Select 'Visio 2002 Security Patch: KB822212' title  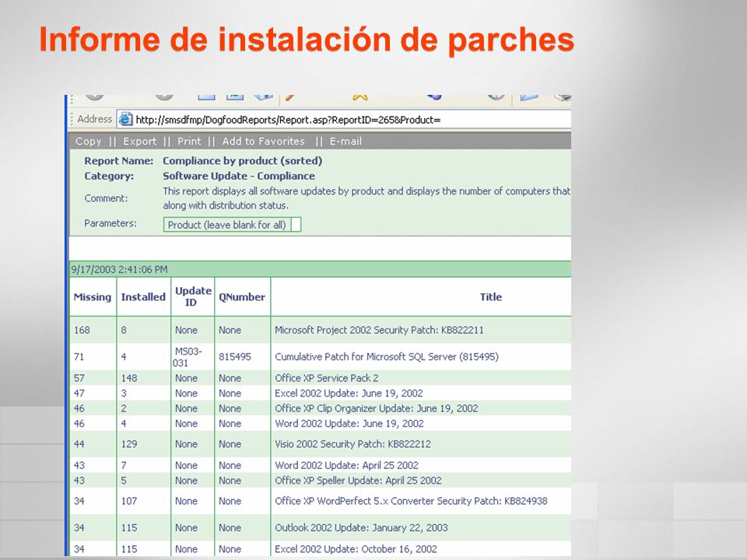[353, 444]
